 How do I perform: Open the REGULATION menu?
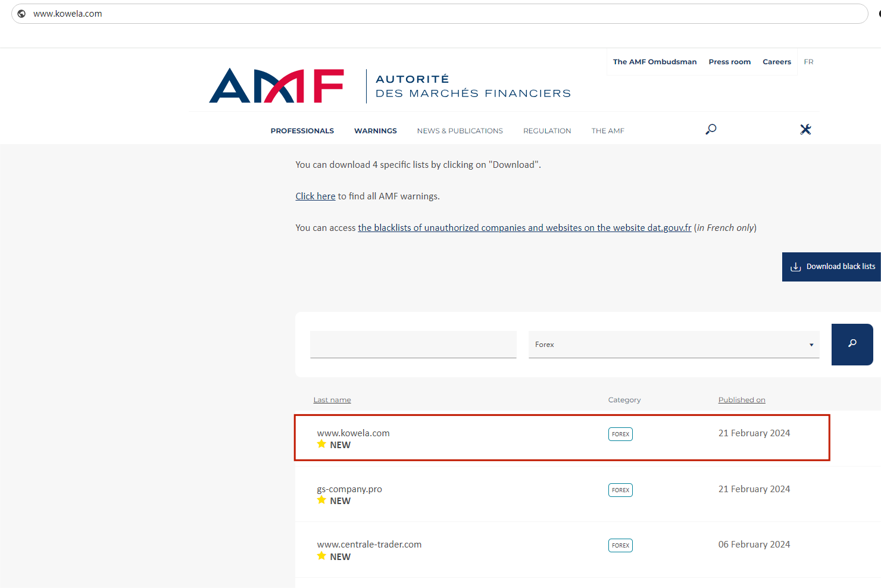click(547, 131)
